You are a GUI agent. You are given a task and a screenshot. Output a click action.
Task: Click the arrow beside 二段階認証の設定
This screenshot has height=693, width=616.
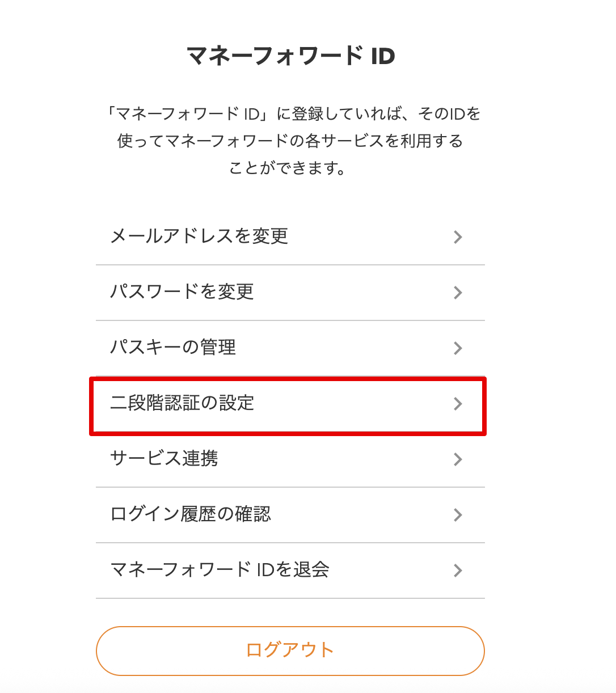458,404
